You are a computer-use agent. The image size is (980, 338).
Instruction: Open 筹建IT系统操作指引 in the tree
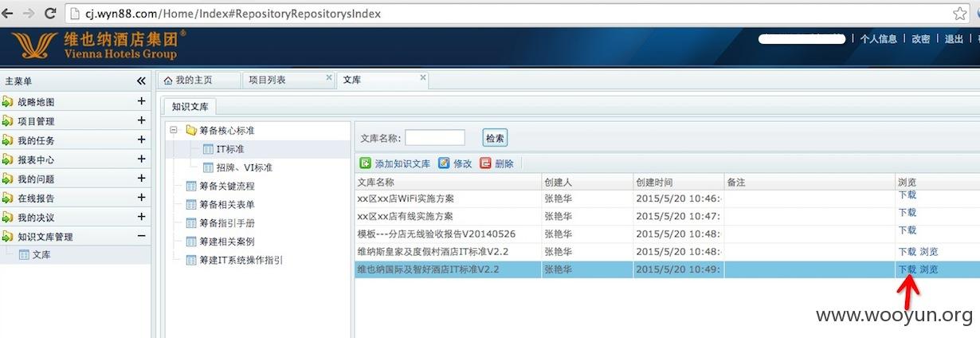click(x=241, y=260)
